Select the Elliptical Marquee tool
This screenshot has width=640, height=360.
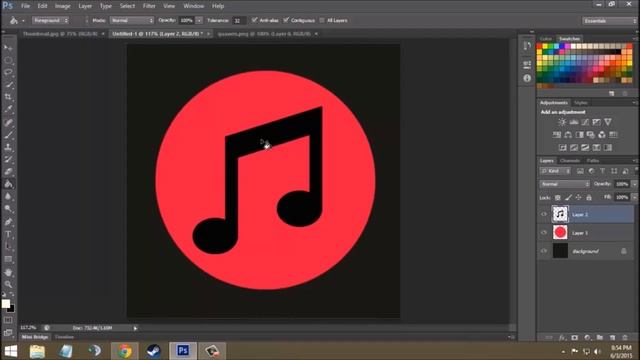click(8, 60)
